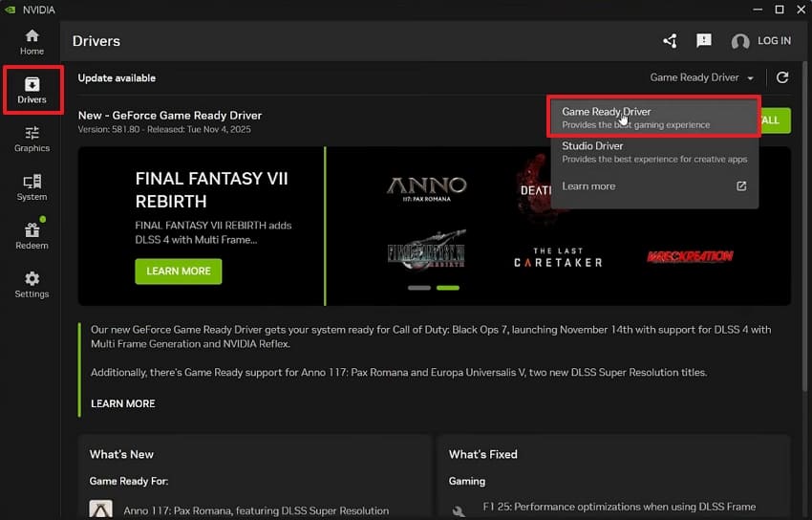The image size is (812, 520).
Task: Click green LEARN MORE banner button
Action: pyautogui.click(x=178, y=271)
